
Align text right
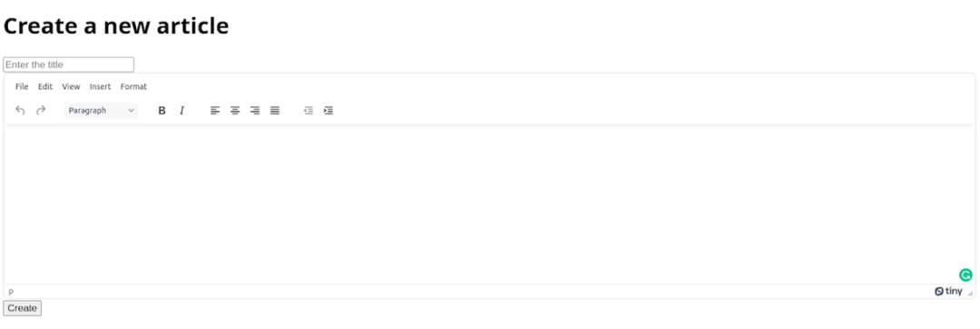click(x=255, y=111)
